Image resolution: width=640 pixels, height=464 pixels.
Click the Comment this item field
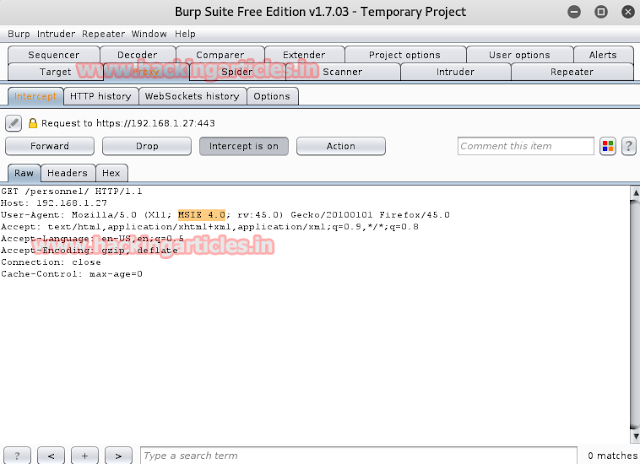[x=526, y=146]
